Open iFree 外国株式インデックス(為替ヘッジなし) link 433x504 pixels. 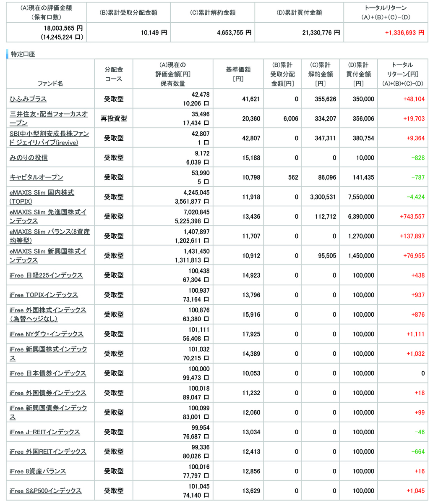pos(48,314)
